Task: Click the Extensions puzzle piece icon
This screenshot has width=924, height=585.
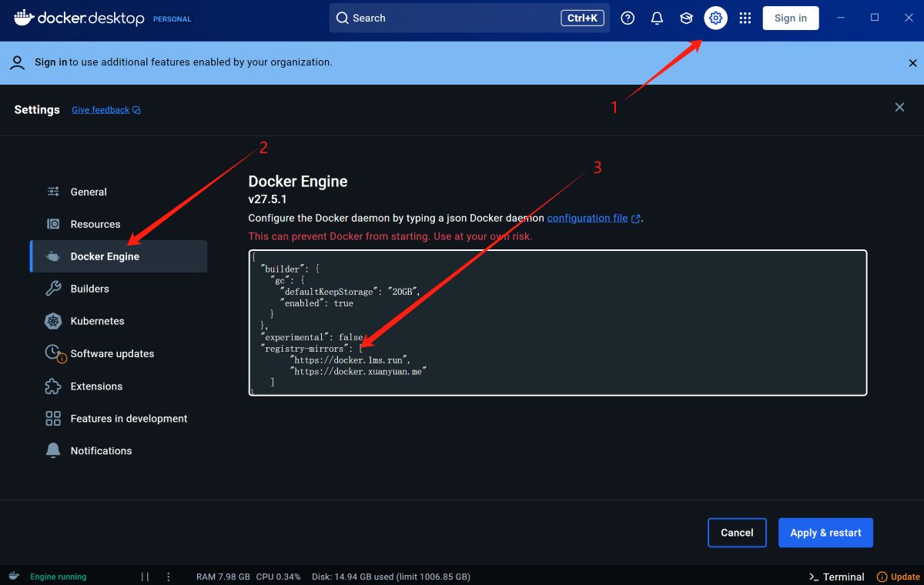Action: click(x=53, y=386)
